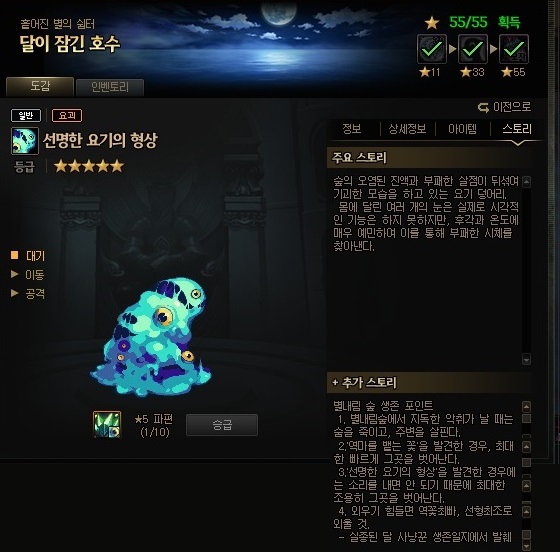Click the 승급 promote button
Viewport: 560px width, 552px height.
pos(222,425)
